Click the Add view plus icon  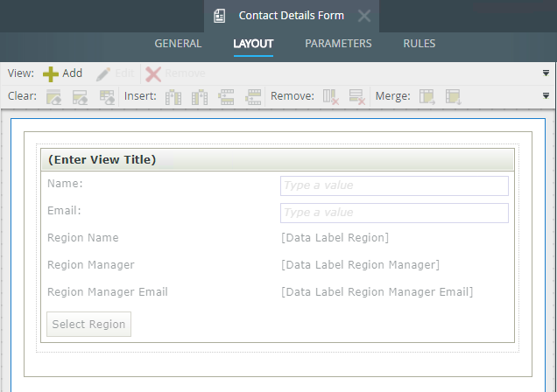point(52,74)
